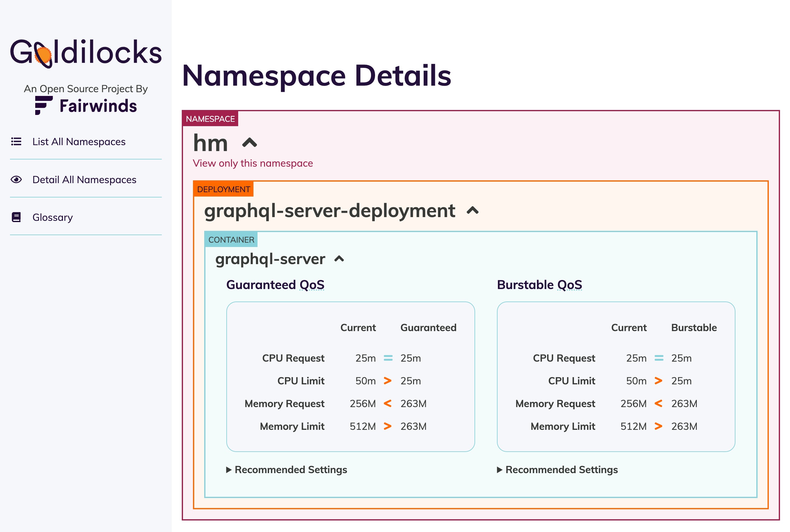Open the Glossary page

click(x=53, y=217)
